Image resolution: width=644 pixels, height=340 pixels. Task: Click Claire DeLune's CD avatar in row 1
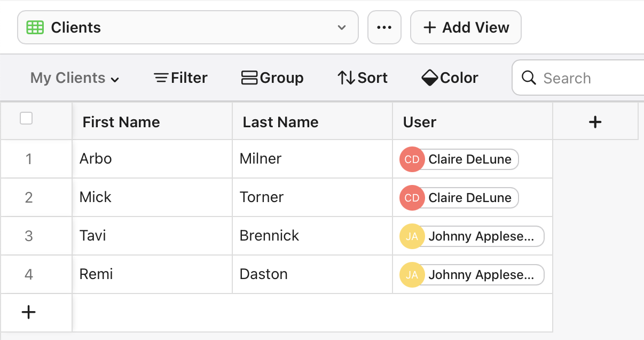(412, 159)
